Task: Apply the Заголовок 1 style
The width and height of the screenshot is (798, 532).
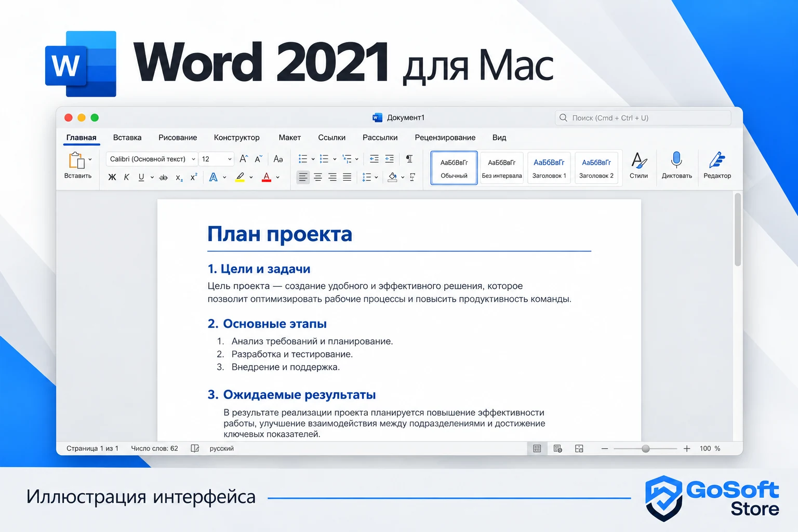Action: point(549,168)
